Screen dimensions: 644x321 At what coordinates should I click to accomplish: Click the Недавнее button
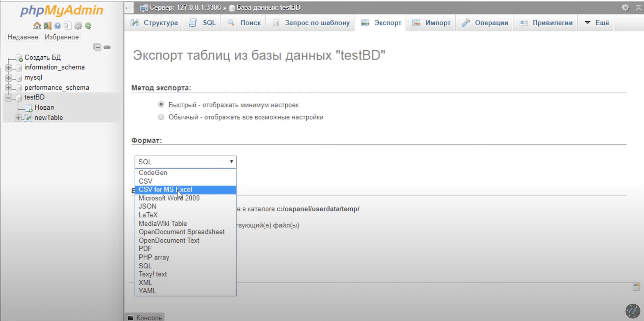[23, 37]
